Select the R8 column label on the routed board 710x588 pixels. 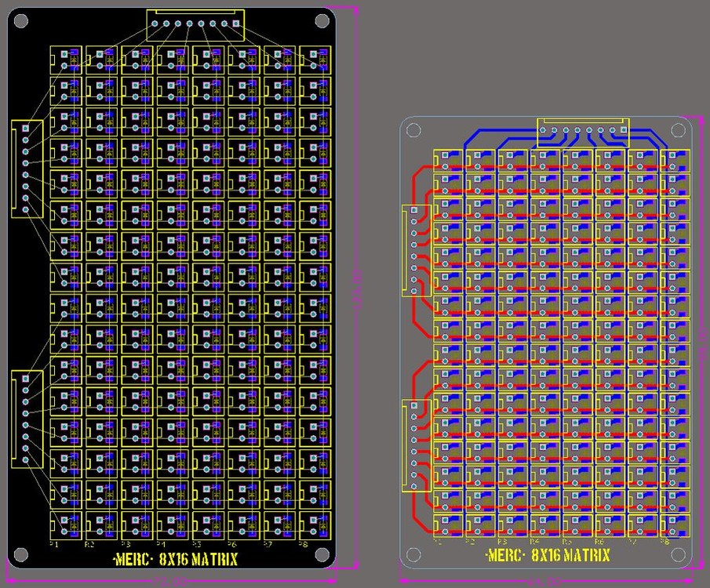(x=664, y=542)
